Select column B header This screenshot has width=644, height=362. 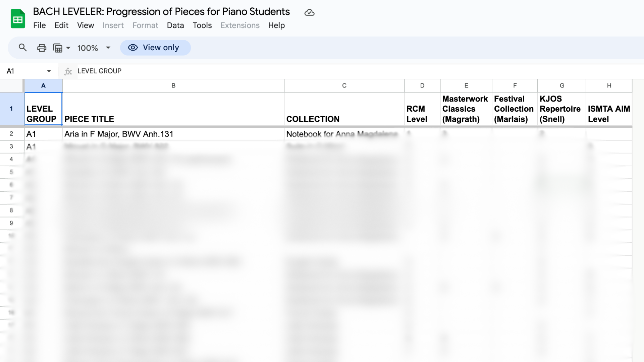click(173, 85)
